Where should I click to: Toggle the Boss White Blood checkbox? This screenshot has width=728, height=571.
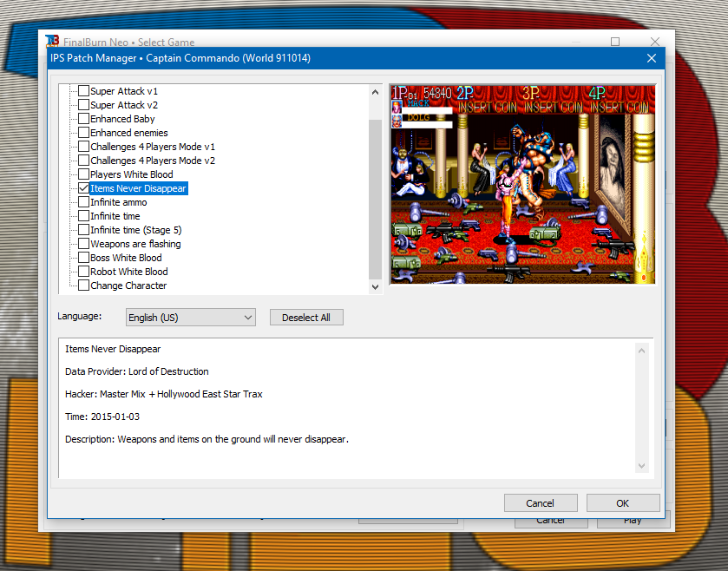[x=84, y=258]
